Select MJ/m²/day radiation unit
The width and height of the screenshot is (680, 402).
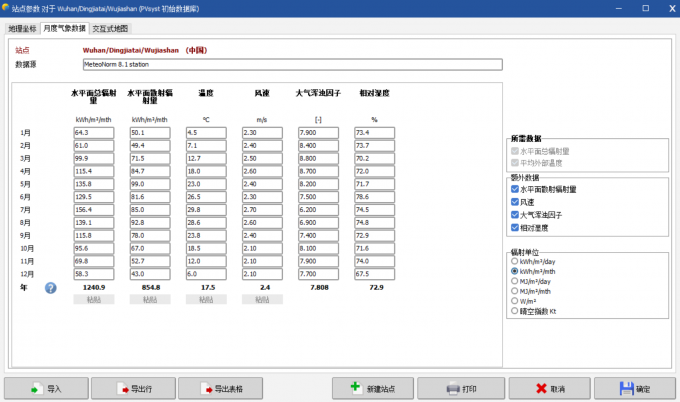(x=514, y=281)
